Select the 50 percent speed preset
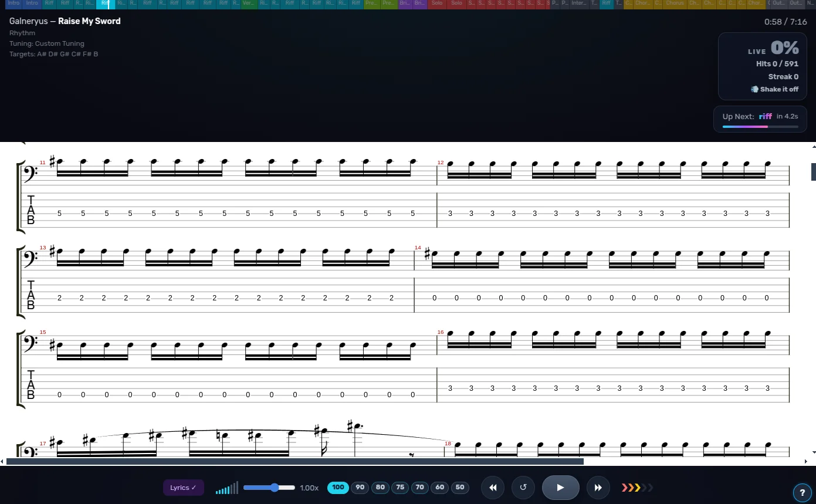 point(460,488)
